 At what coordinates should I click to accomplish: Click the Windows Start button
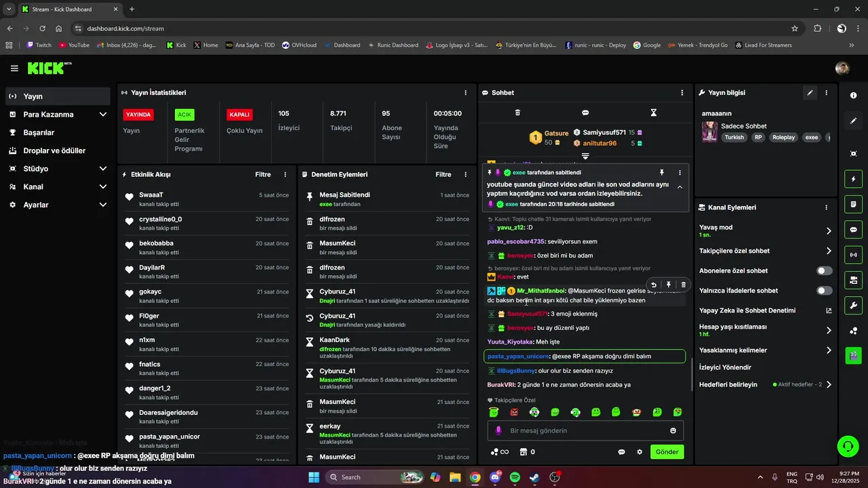point(314,477)
